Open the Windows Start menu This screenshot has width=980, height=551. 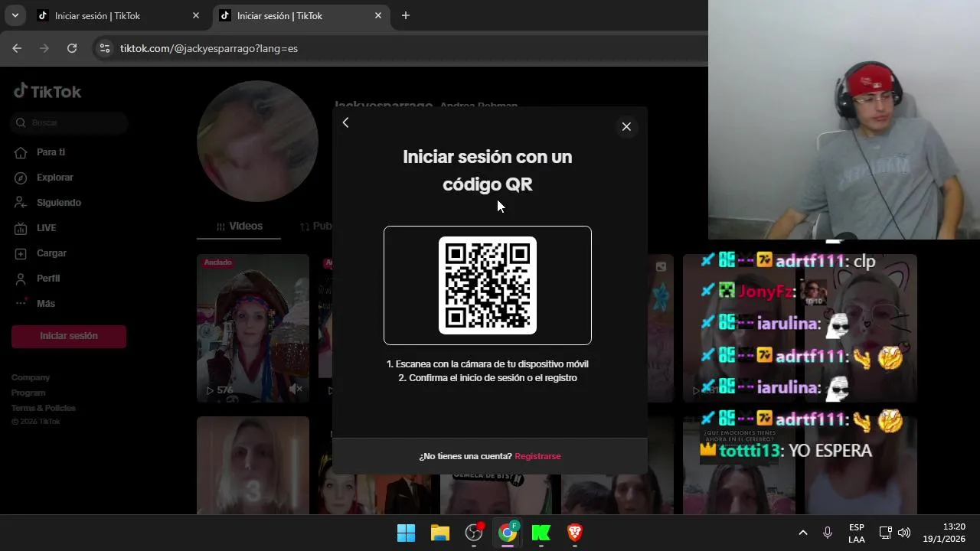pos(406,533)
